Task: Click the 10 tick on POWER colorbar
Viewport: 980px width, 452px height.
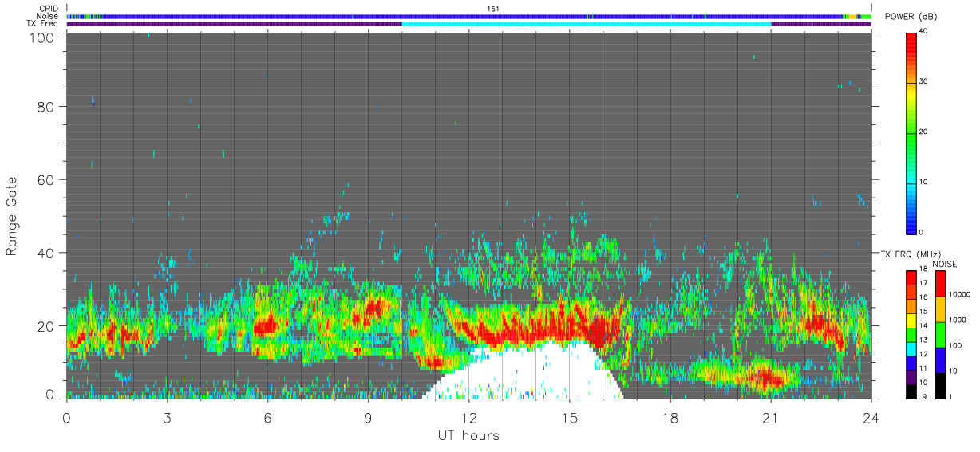Action: 923,182
